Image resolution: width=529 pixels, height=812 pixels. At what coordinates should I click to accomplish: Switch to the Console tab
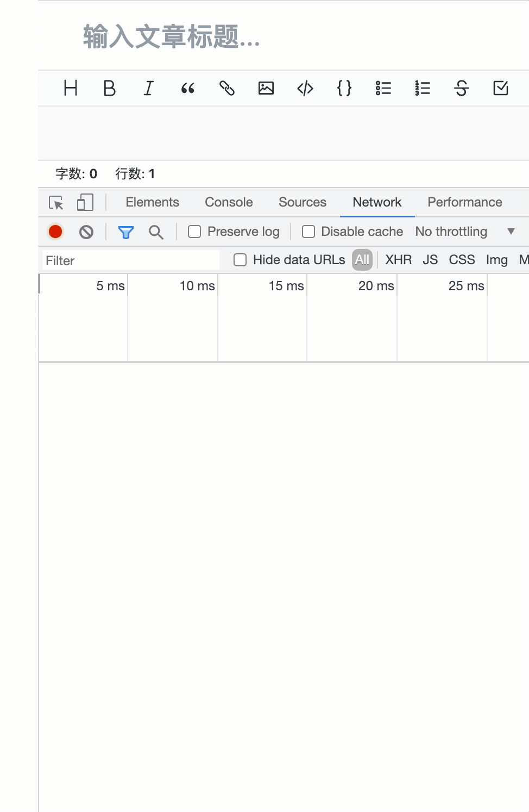229,202
